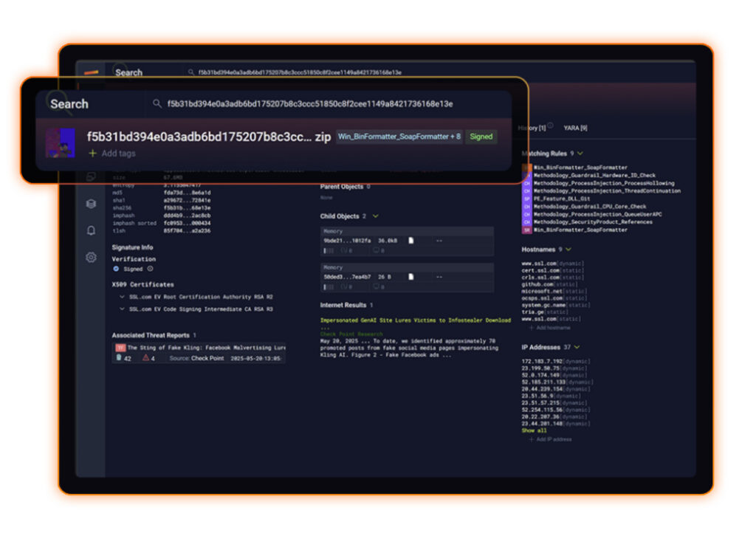Click the file icon in the 58ded3 memory row

point(410,277)
